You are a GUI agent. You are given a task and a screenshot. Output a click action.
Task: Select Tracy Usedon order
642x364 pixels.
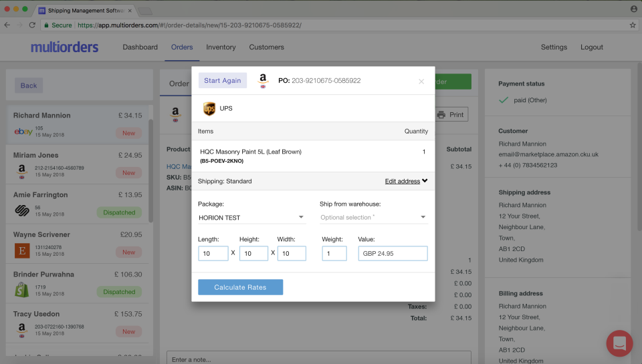tap(78, 323)
